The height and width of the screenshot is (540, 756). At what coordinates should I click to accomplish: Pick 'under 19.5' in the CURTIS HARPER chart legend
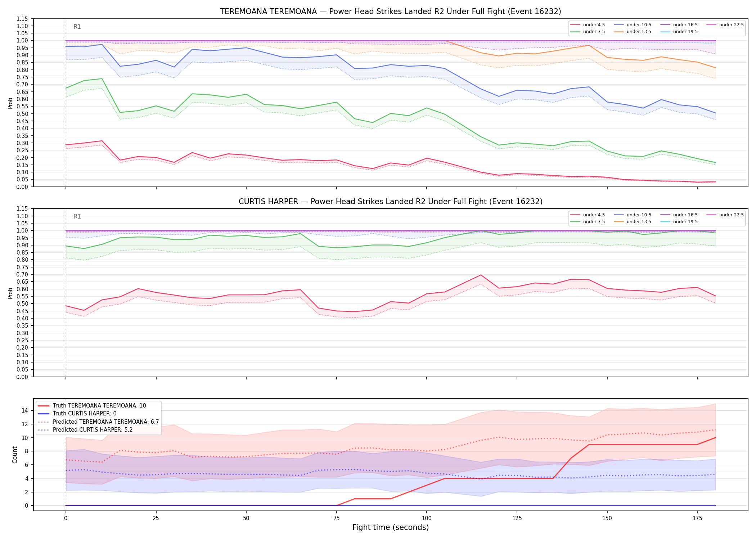click(679, 222)
